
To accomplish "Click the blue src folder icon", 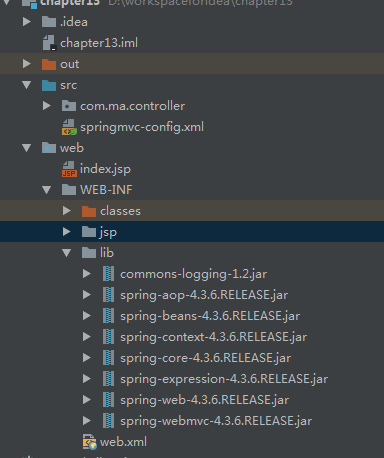I will pos(49,85).
